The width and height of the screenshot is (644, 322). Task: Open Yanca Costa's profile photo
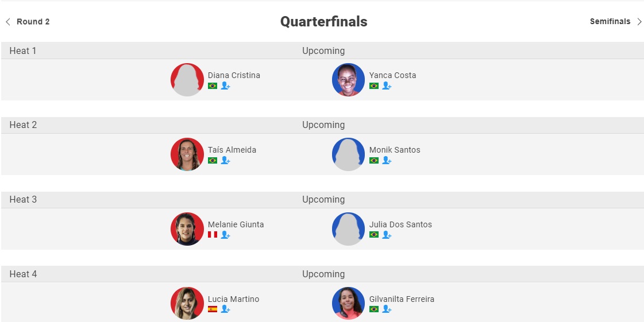coord(348,80)
